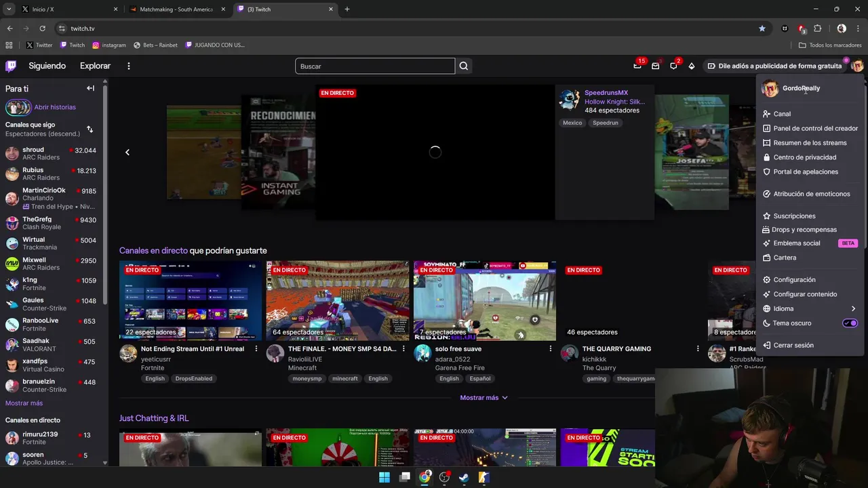This screenshot has width=868, height=488.
Task: Open Configurar contenido entry
Action: point(810,294)
